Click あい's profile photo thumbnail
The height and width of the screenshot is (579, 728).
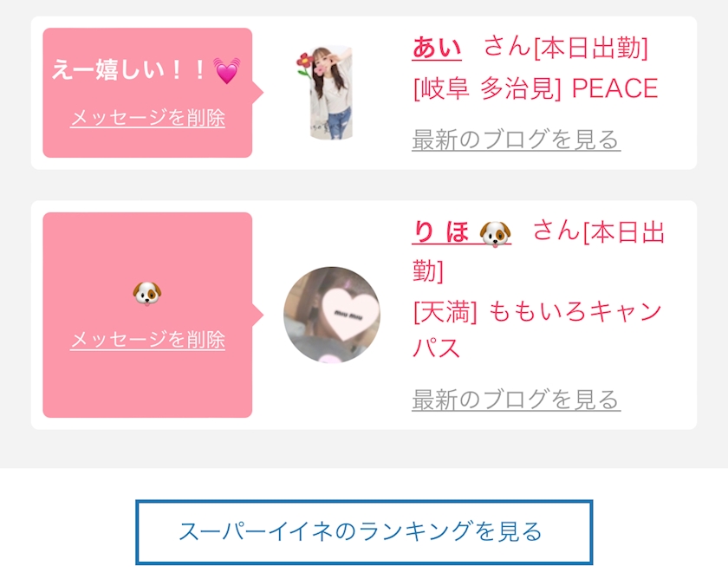[331, 93]
